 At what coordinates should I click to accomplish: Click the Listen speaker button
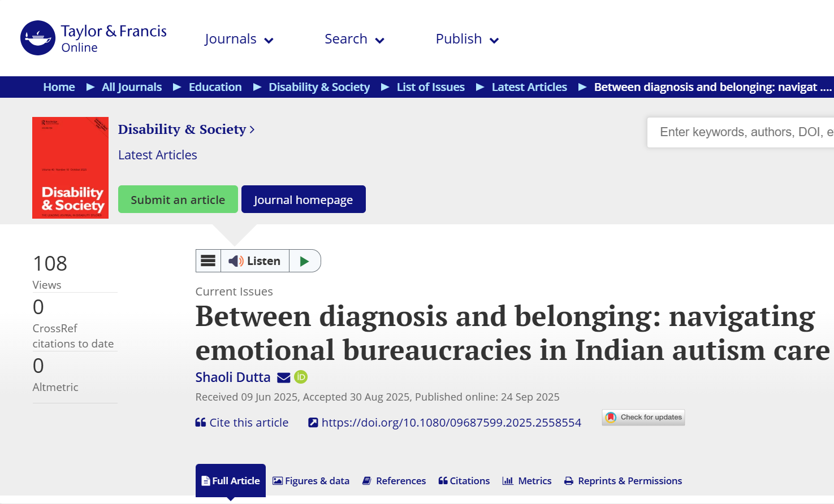click(255, 261)
